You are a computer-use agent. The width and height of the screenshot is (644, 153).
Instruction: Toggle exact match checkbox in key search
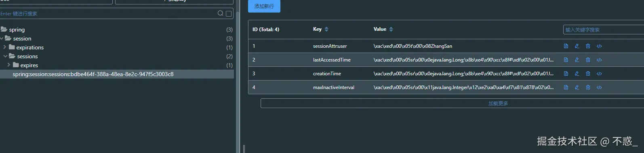pos(229,14)
